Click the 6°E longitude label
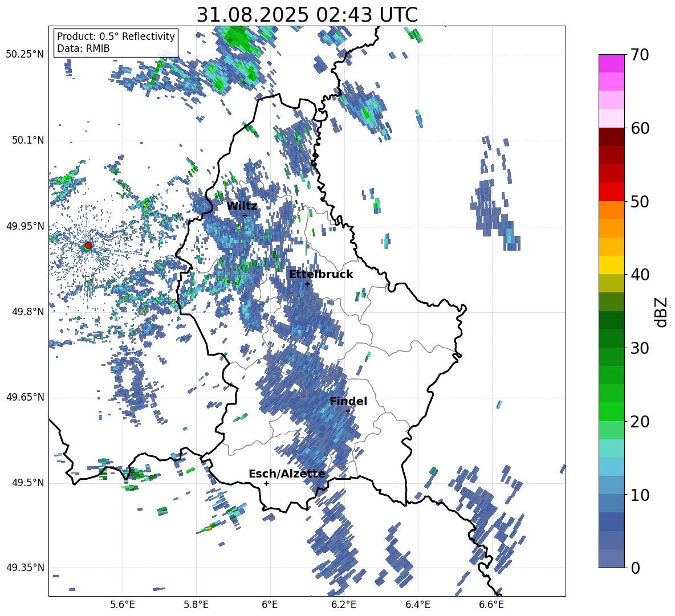 pyautogui.click(x=270, y=605)
